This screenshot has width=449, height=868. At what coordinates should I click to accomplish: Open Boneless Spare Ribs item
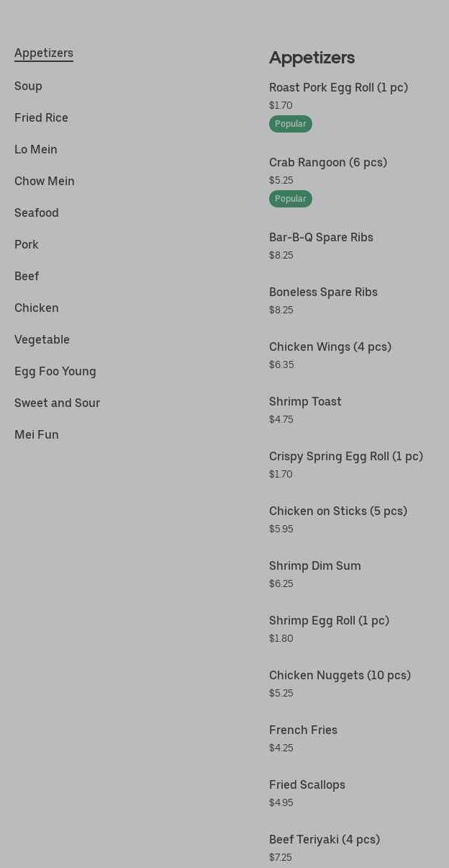[323, 292]
